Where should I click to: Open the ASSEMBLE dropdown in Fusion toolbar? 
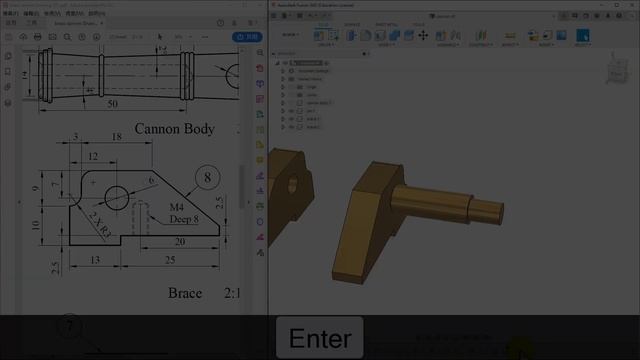click(448, 44)
